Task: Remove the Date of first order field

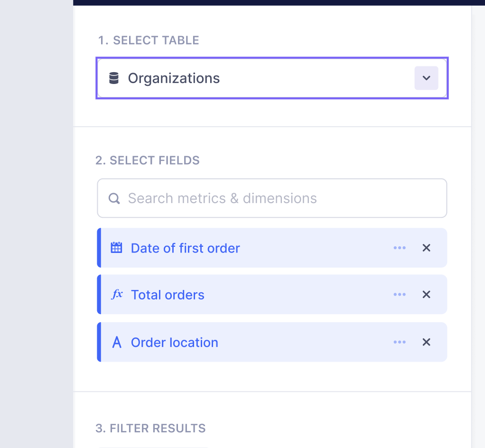Action: (426, 247)
